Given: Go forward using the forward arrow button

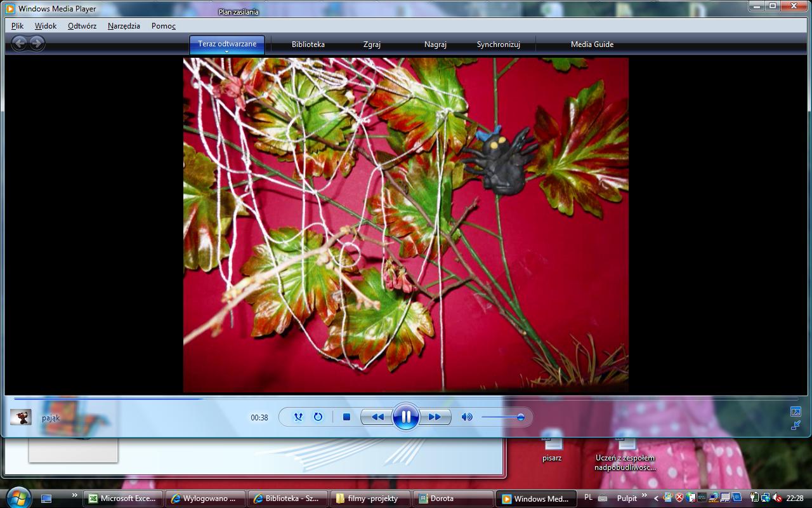Looking at the screenshot, I should click(x=37, y=43).
